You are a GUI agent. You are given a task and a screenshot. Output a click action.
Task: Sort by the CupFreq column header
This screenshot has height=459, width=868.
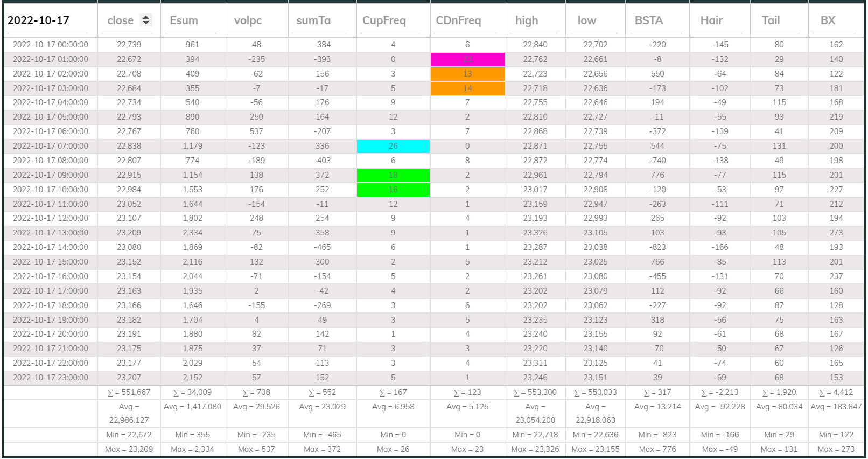click(x=384, y=20)
